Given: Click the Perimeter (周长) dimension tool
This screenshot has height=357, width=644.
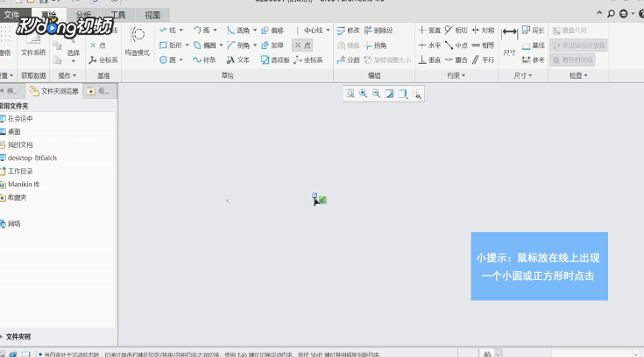Looking at the screenshot, I should (x=534, y=30).
